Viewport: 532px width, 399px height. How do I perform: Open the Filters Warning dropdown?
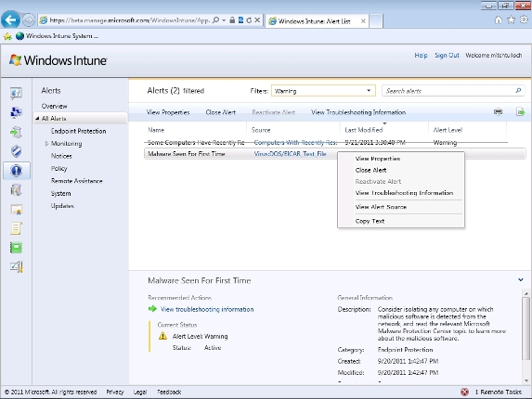click(x=323, y=91)
